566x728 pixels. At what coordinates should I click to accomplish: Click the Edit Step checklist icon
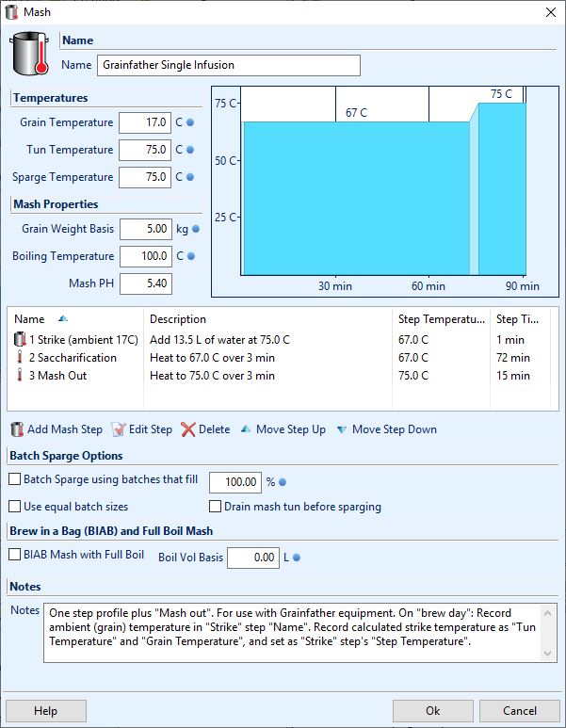(119, 429)
